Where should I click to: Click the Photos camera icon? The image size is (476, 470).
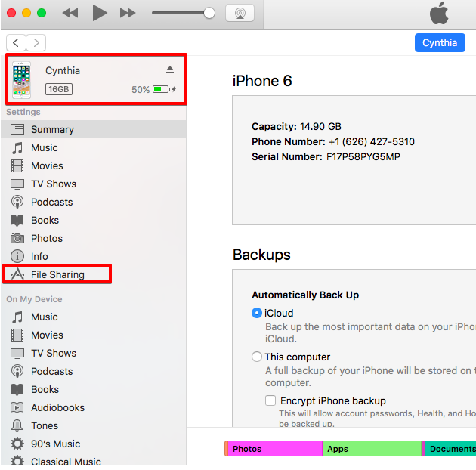tap(17, 238)
